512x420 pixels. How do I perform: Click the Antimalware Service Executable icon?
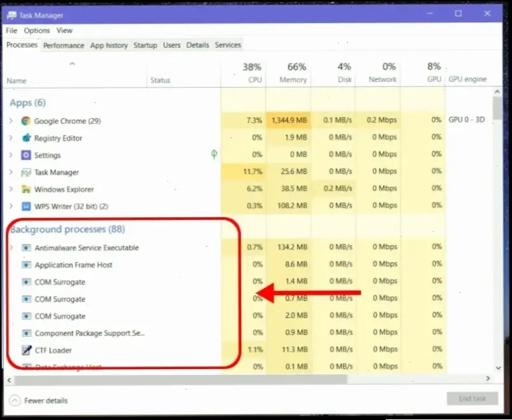tap(26, 248)
